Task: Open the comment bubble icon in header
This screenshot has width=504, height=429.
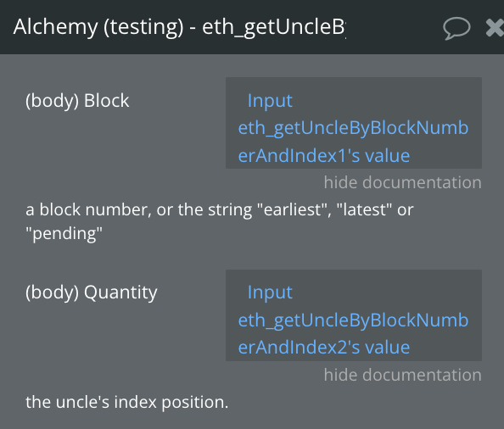Action: click(x=456, y=28)
